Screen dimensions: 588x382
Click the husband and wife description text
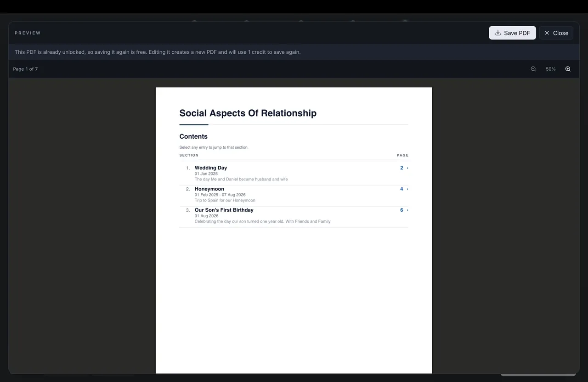point(241,179)
